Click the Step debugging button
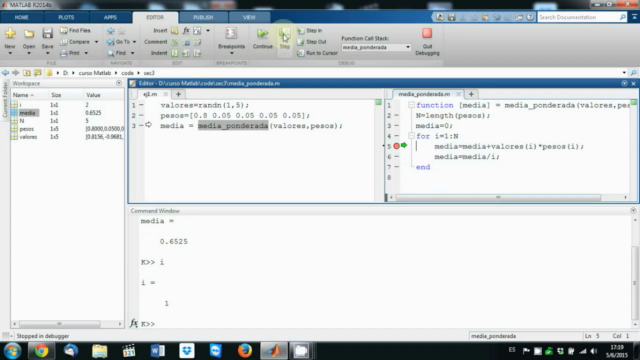Viewport: 640px width, 360px height. tap(285, 38)
